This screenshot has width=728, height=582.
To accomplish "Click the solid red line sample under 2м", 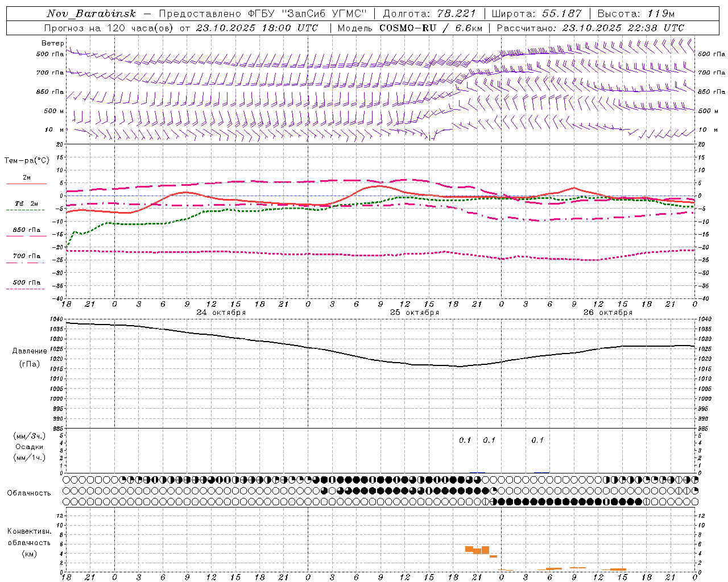I will click(26, 184).
